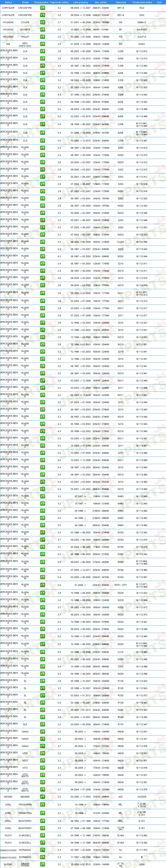The height and width of the screenshot is (868, 166).
Task: Click the W251, V251 body cell
Action: pyautogui.click(x=121, y=585)
